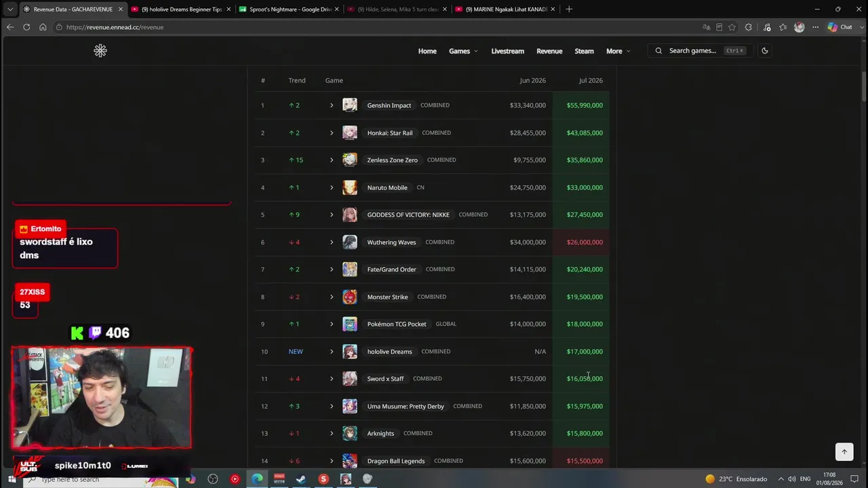Open the Windows Start menu

pyautogui.click(x=12, y=479)
